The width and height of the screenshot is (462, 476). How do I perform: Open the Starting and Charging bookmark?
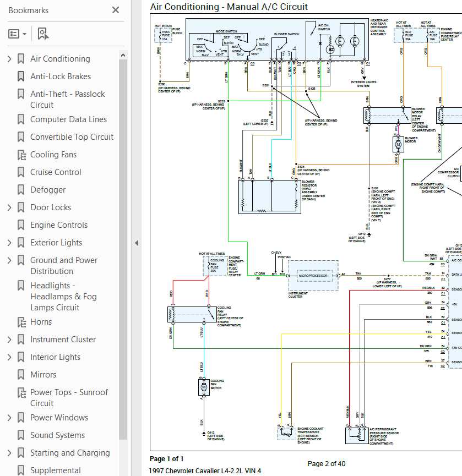tap(70, 453)
